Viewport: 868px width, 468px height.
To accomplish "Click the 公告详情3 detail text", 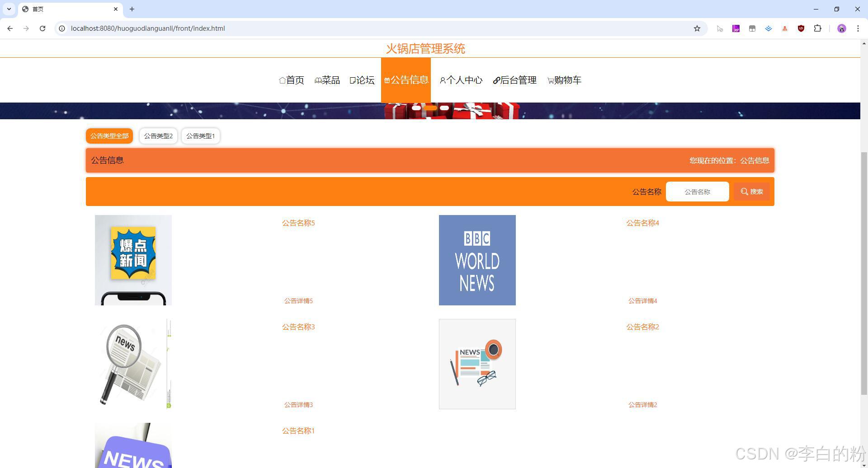I will pos(298,405).
